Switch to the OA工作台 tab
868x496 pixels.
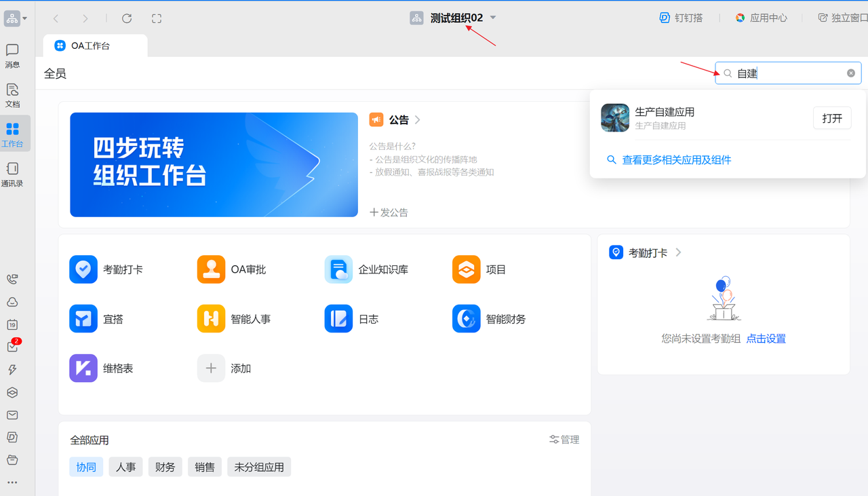[x=95, y=45]
